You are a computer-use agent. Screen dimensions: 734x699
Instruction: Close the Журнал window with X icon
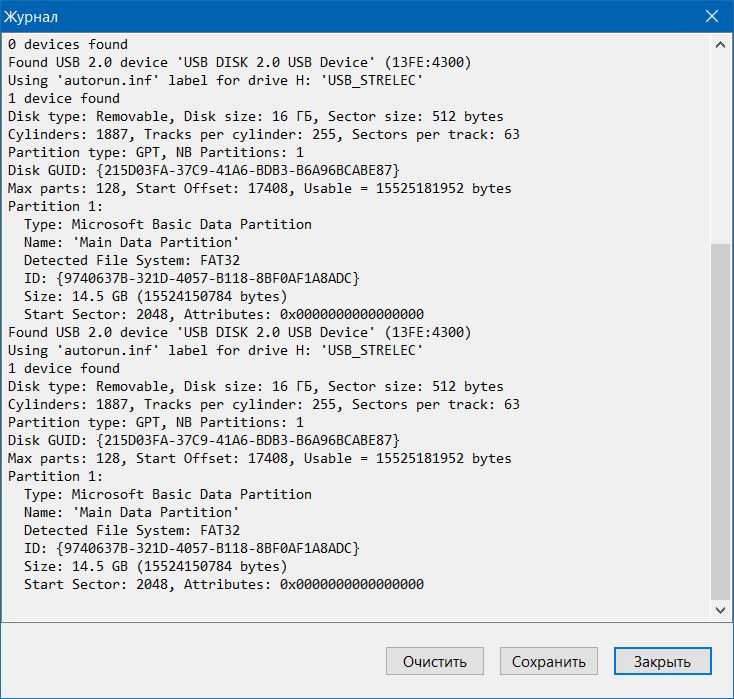pyautogui.click(x=712, y=16)
